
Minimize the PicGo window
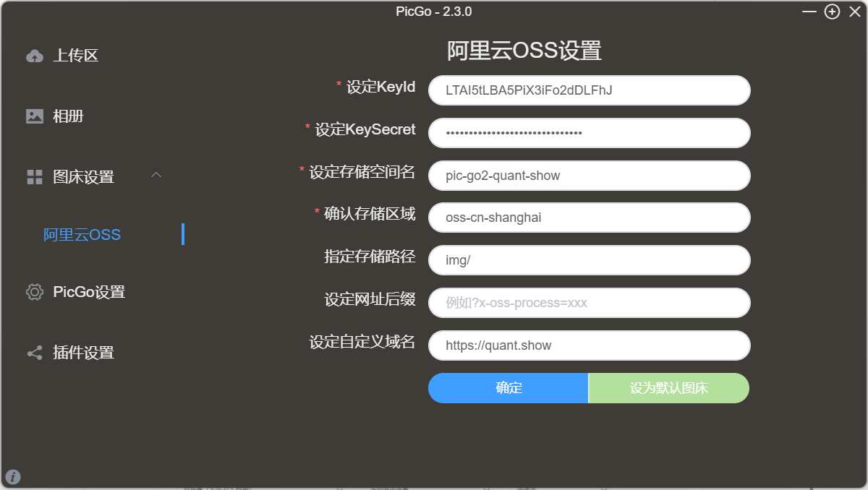(809, 12)
